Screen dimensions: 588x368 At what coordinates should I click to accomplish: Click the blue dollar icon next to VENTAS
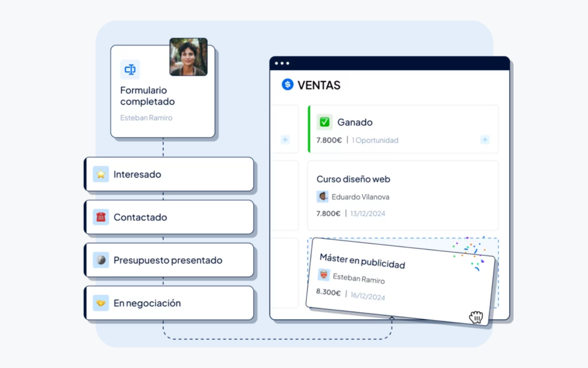tap(288, 84)
